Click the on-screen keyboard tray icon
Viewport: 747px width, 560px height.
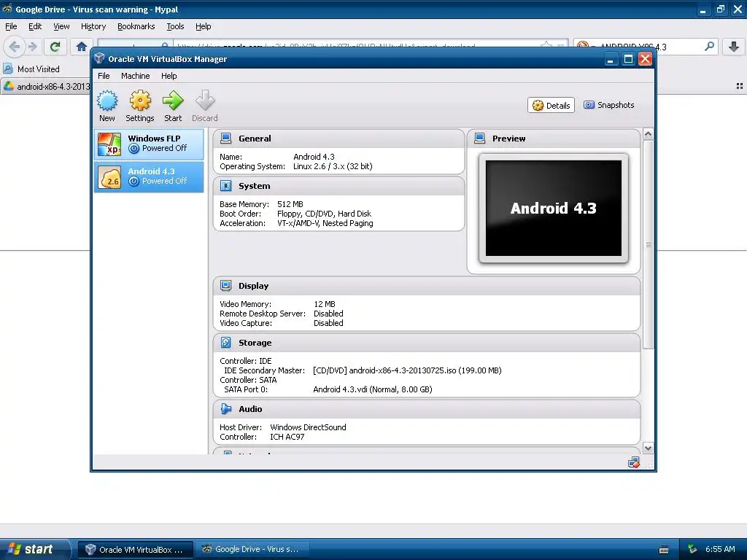664,550
